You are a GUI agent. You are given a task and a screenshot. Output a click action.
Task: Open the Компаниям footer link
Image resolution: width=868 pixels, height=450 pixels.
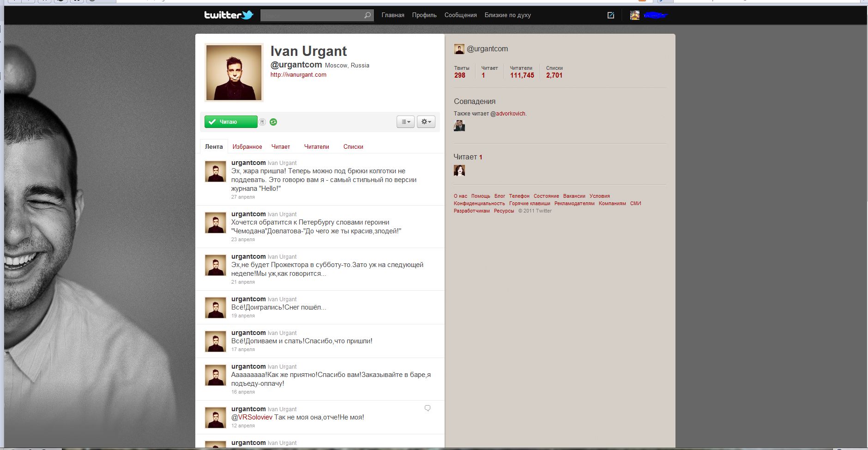612,203
